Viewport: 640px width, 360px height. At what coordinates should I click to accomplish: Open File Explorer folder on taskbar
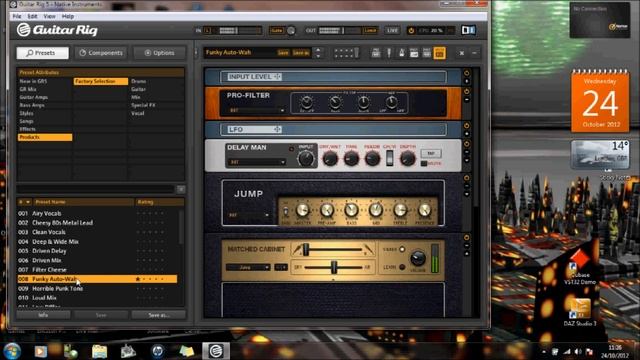[x=99, y=351]
